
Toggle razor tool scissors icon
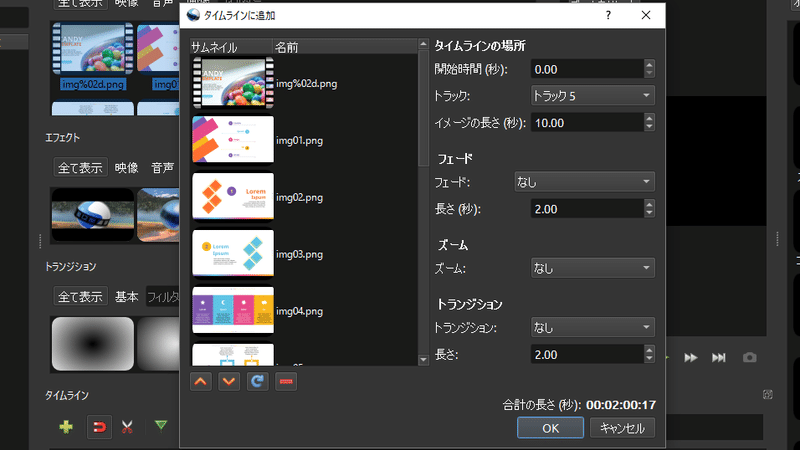pos(127,427)
